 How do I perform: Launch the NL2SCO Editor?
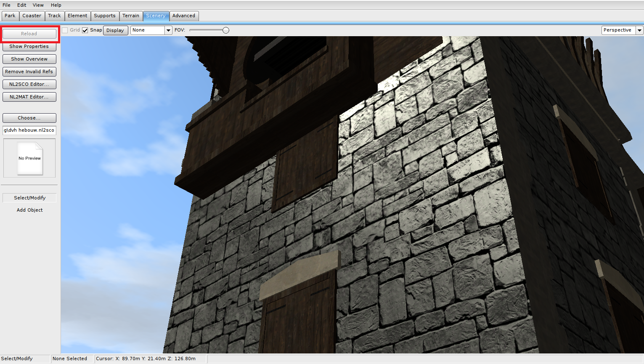click(29, 84)
